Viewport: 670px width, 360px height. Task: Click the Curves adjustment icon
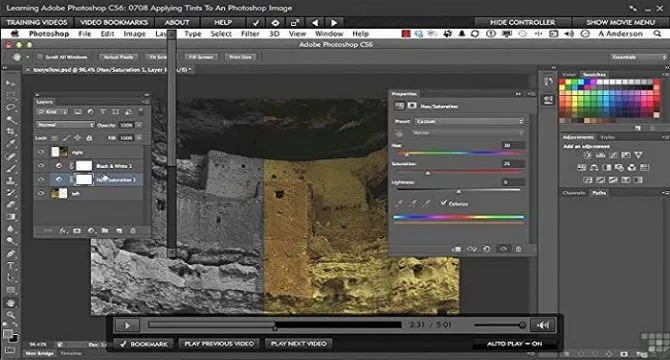(613, 155)
